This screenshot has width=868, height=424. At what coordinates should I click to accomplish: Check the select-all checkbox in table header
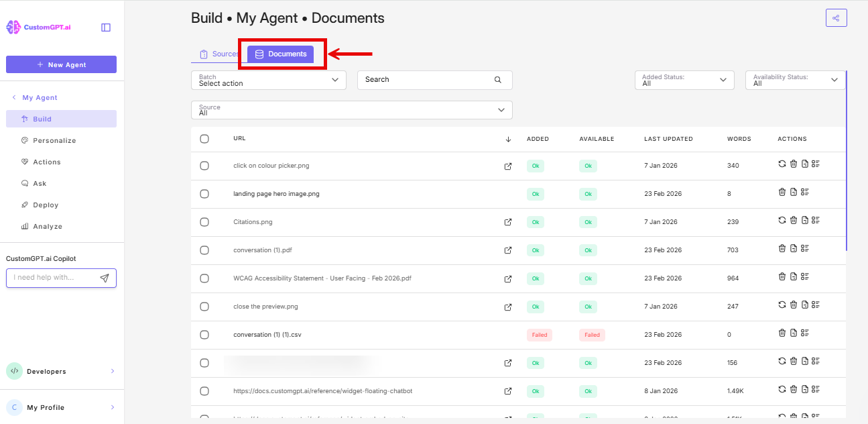click(x=204, y=139)
